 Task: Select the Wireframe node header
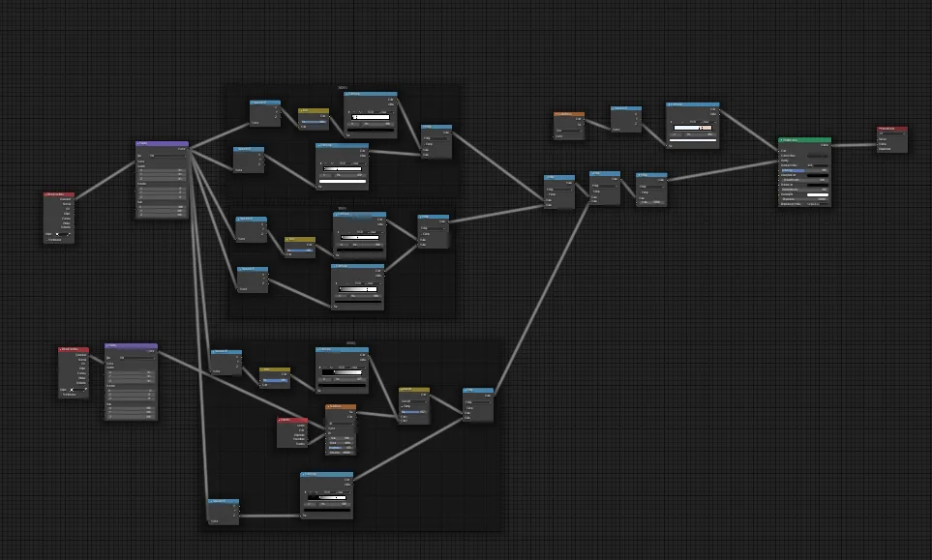click(x=295, y=419)
